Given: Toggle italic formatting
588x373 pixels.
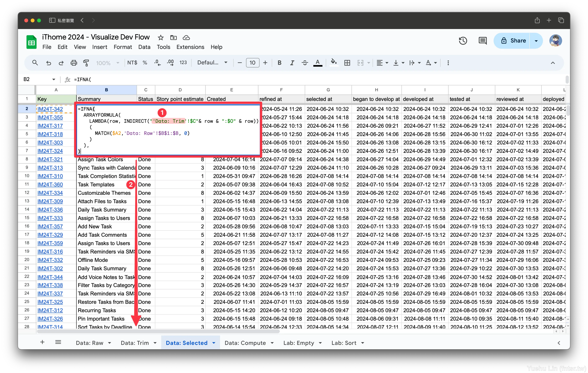Looking at the screenshot, I should tap(292, 63).
